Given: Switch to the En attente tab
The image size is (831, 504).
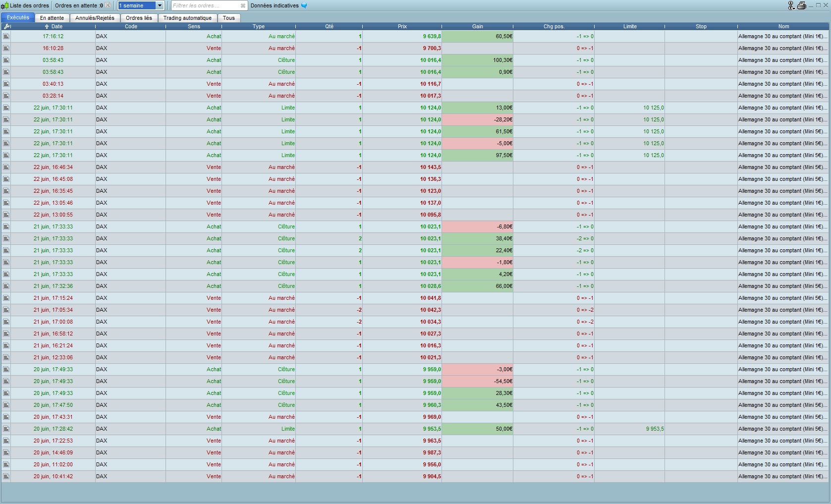Looking at the screenshot, I should 52,18.
